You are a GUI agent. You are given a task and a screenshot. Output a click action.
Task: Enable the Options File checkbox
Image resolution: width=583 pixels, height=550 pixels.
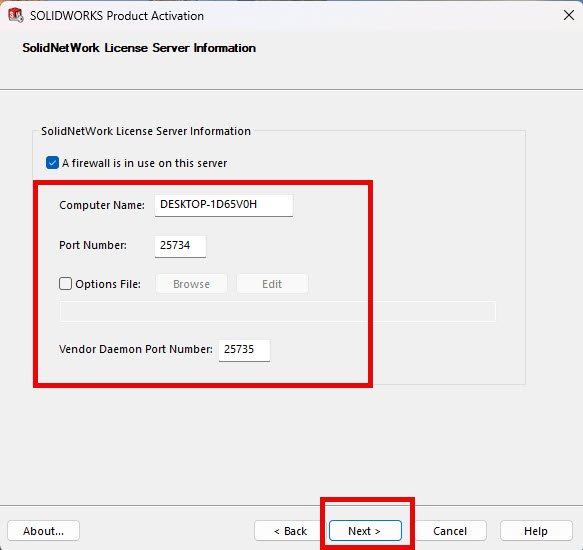point(65,284)
